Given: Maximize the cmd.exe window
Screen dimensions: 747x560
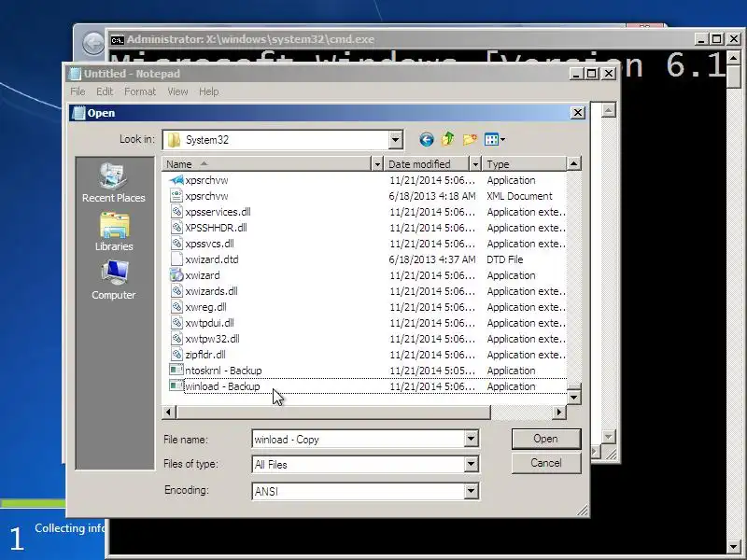Looking at the screenshot, I should [716, 39].
